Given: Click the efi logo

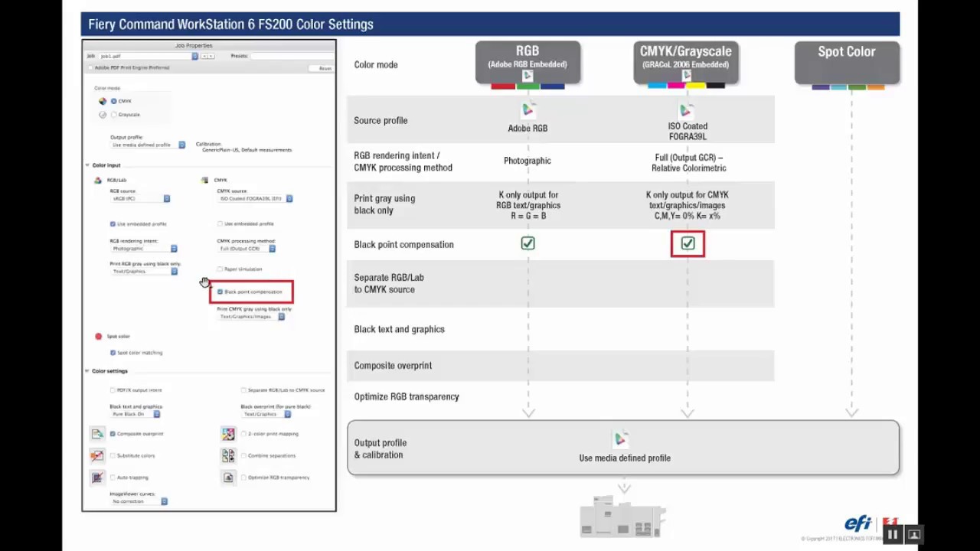Looking at the screenshot, I should point(858,523).
